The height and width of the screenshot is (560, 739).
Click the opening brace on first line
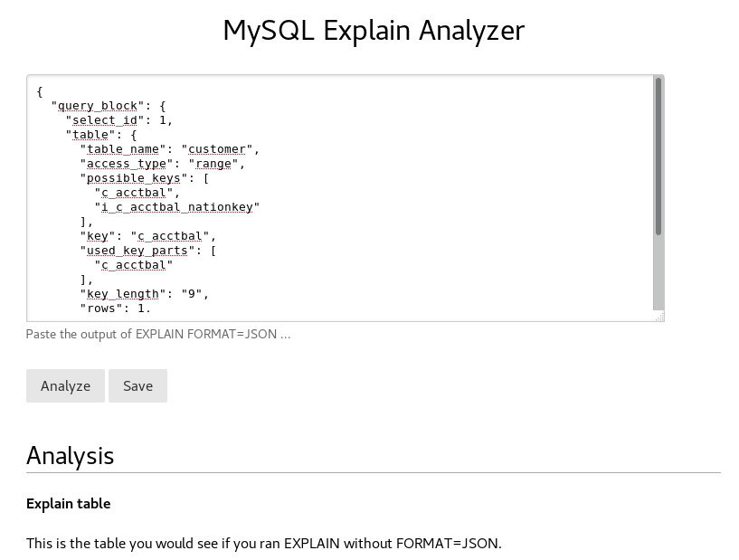(40, 91)
